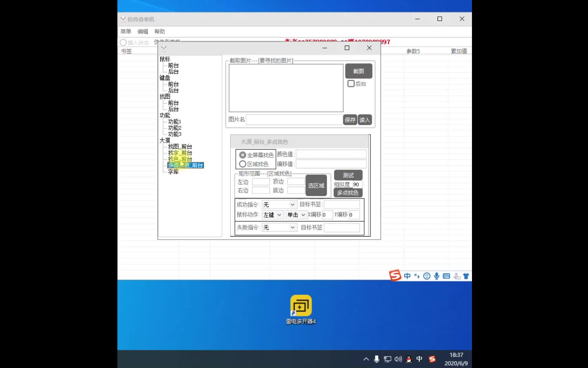Screen dimensions: 588x368
Task: Open the Sogou soft keyboard icon
Action: (x=446, y=276)
